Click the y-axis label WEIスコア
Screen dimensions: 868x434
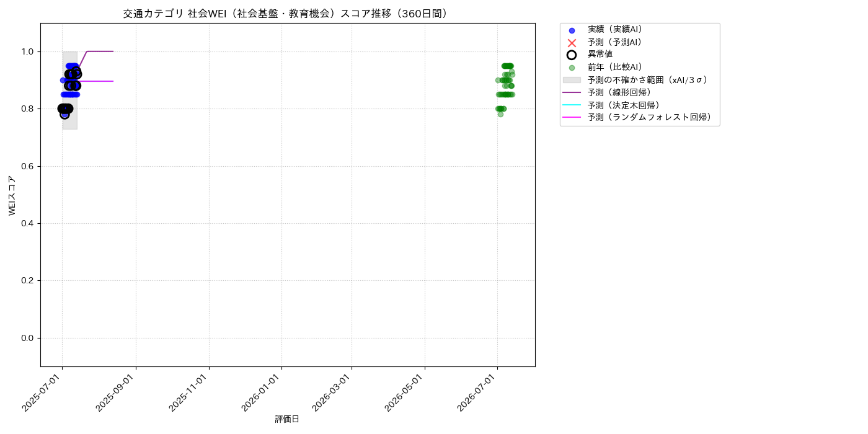tap(12, 195)
